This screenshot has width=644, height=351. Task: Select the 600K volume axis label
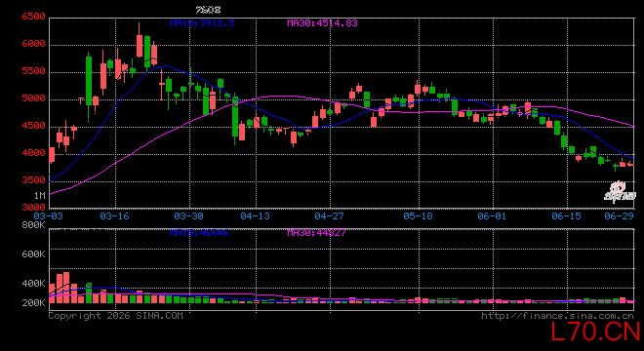pos(34,254)
